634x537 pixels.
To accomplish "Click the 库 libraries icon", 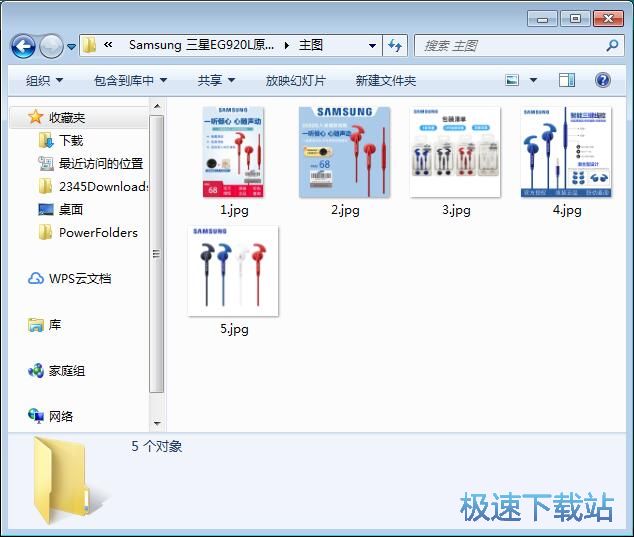I will (36, 325).
